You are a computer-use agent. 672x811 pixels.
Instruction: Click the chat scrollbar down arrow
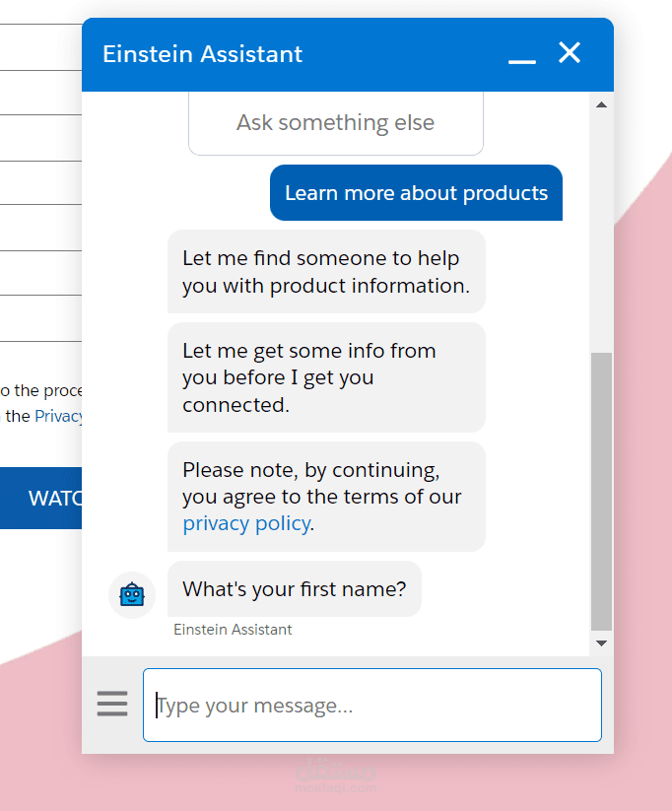click(x=601, y=643)
